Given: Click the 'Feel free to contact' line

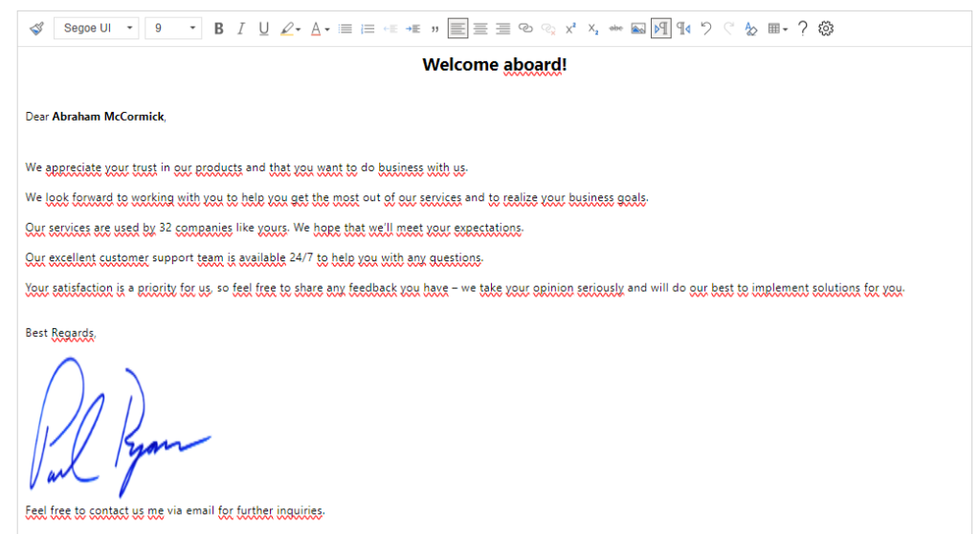Looking at the screenshot, I should click(x=175, y=511).
